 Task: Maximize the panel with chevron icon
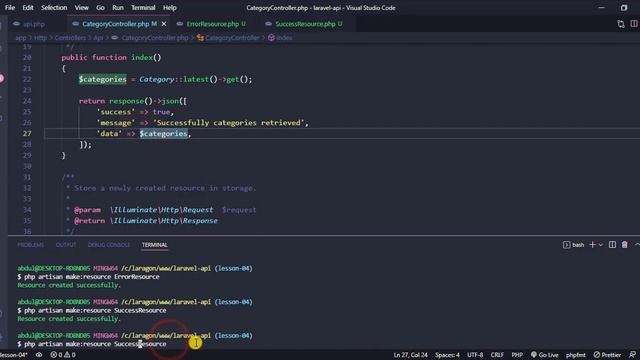(x=637, y=245)
